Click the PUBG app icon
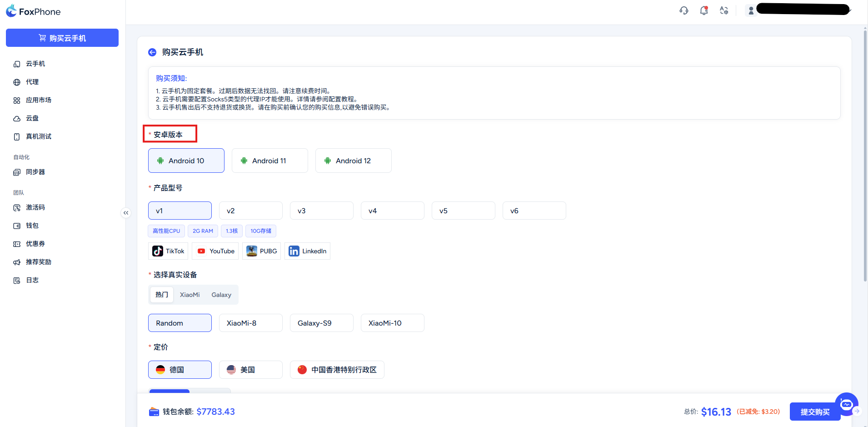The image size is (868, 427). 252,251
